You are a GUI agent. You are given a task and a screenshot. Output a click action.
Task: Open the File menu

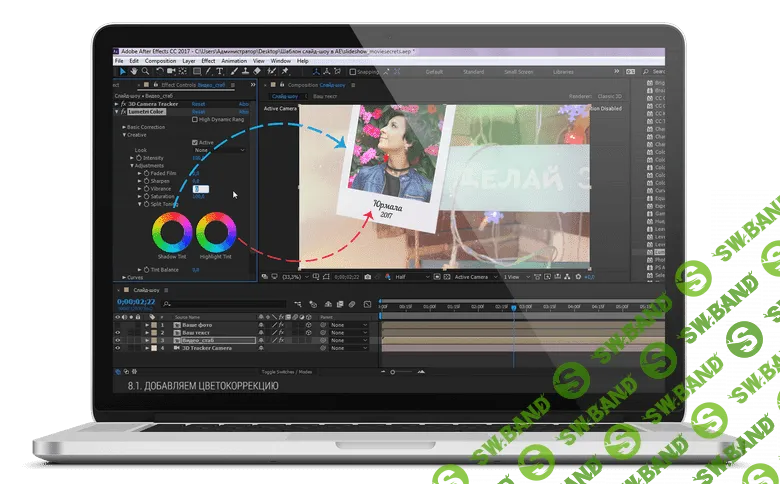coord(119,61)
